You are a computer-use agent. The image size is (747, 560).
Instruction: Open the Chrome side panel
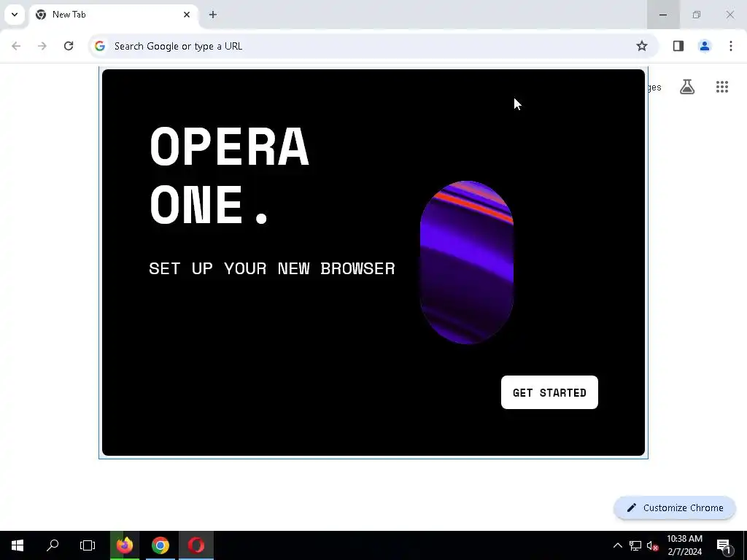point(678,46)
